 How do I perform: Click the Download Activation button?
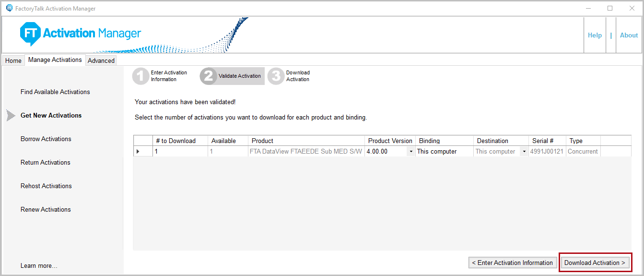coord(595,263)
